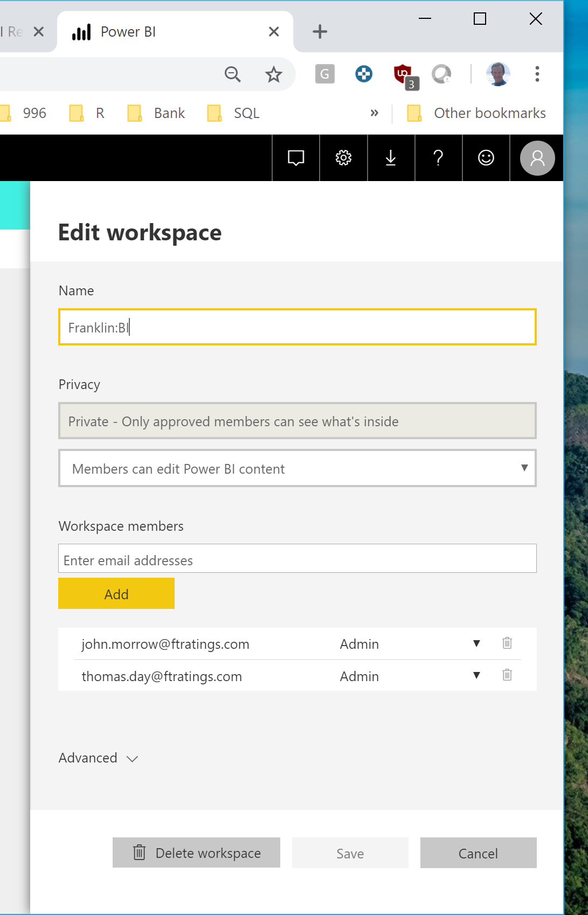The height and width of the screenshot is (915, 588).
Task: Open the Power BI settings gear
Action: click(x=343, y=158)
